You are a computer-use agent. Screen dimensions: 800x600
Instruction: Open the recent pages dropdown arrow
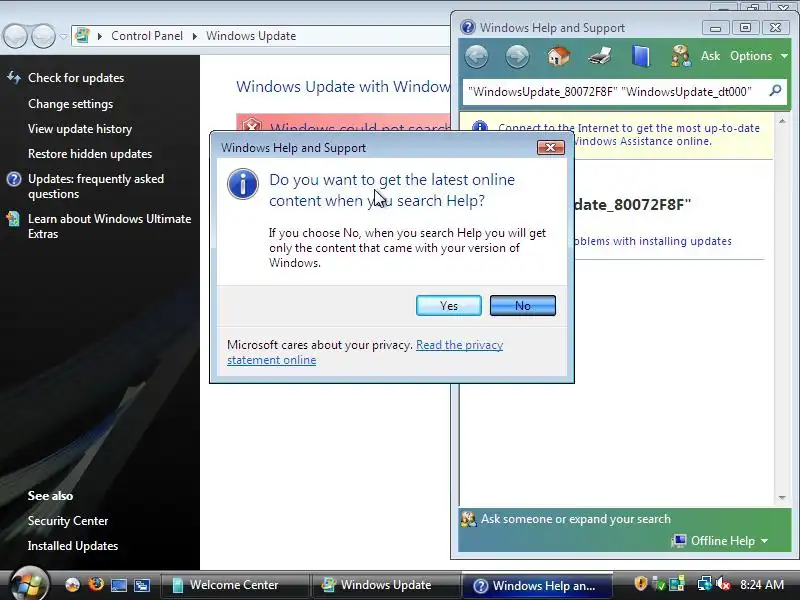tap(63, 37)
